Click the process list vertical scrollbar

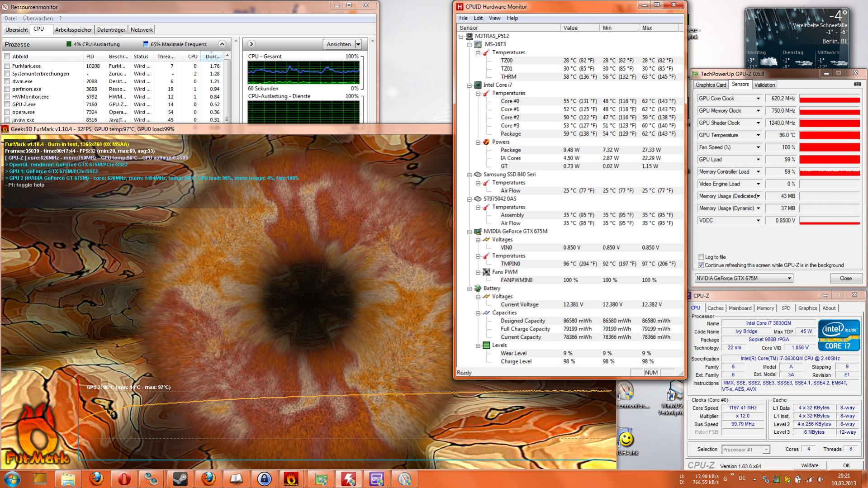(227, 87)
